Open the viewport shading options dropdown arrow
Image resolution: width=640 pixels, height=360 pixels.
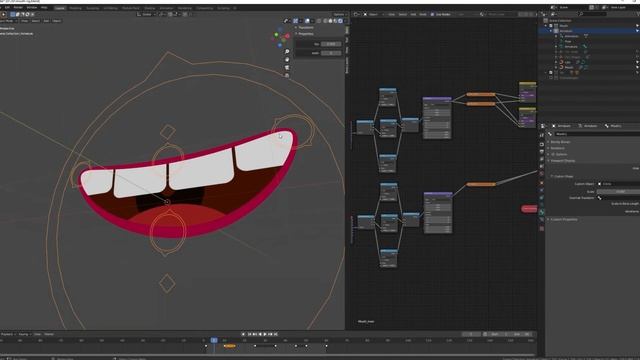345,21
